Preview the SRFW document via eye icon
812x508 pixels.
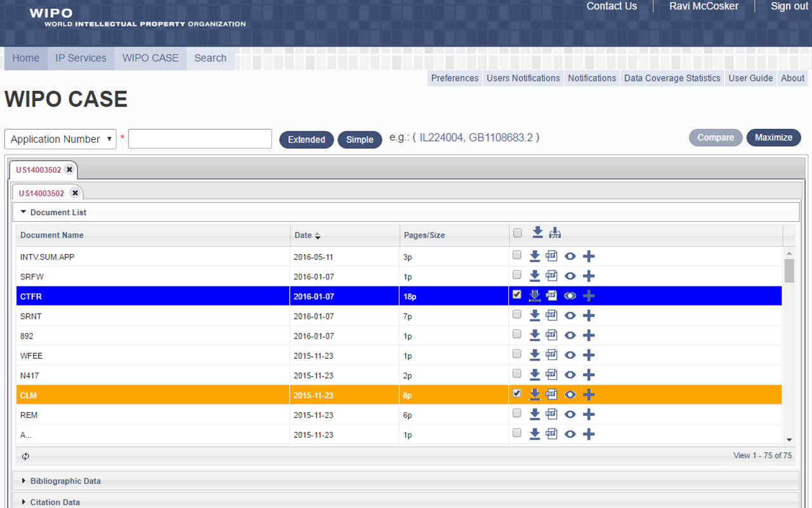click(x=570, y=276)
